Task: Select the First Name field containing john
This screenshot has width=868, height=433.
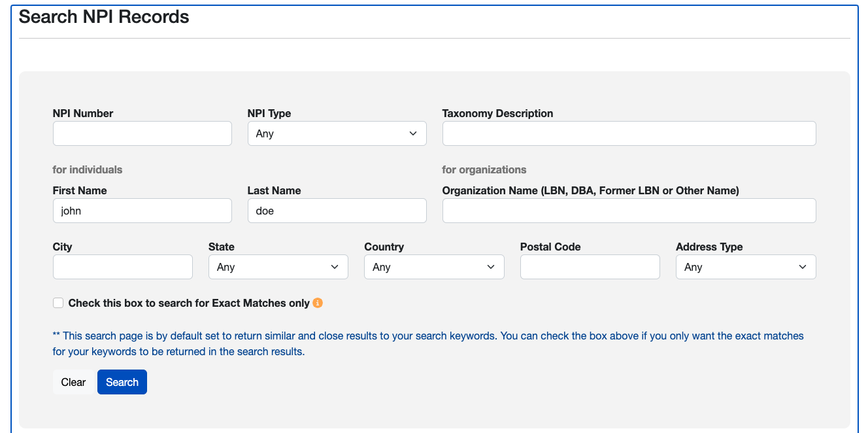Action: pos(142,211)
